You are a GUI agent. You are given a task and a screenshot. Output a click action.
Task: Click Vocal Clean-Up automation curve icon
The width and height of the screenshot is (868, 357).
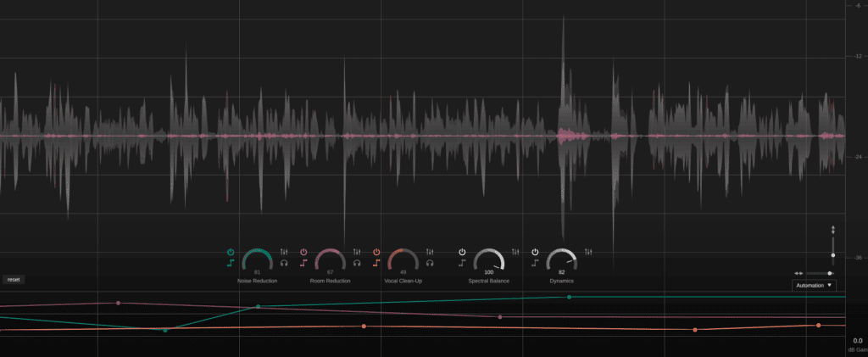click(376, 263)
